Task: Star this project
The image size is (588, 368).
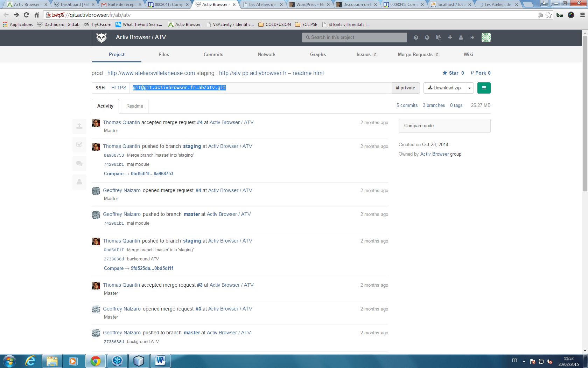Action: pyautogui.click(x=453, y=73)
